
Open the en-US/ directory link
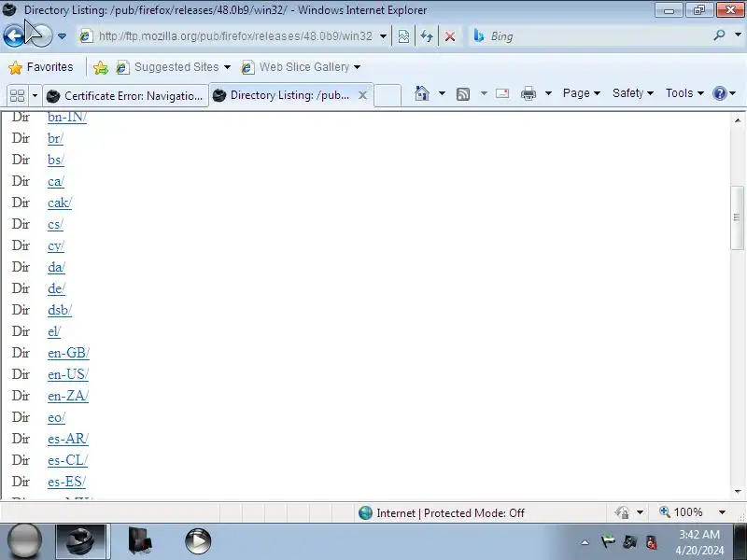(67, 374)
